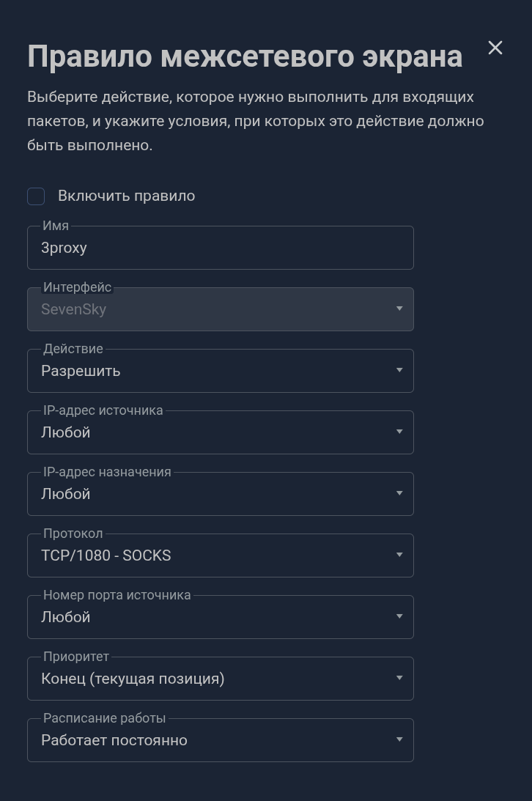Click the 'SevenSky' interface value
This screenshot has width=532, height=801.
tap(74, 309)
